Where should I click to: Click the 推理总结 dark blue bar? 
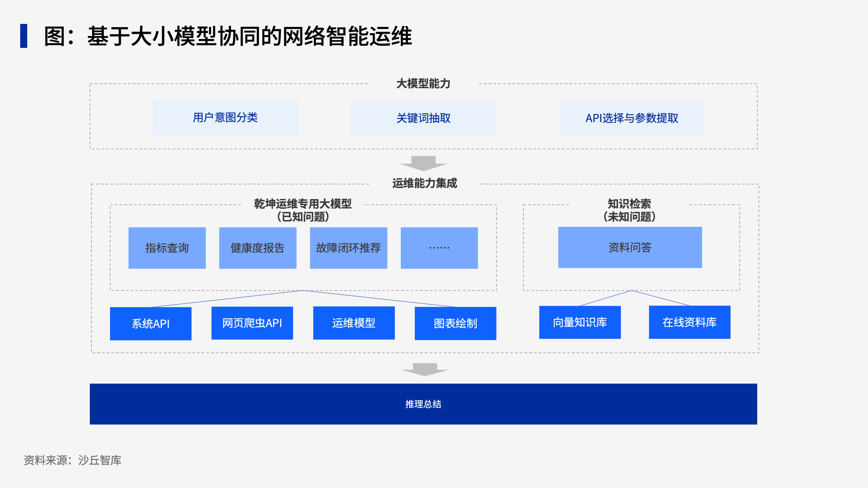pos(423,404)
